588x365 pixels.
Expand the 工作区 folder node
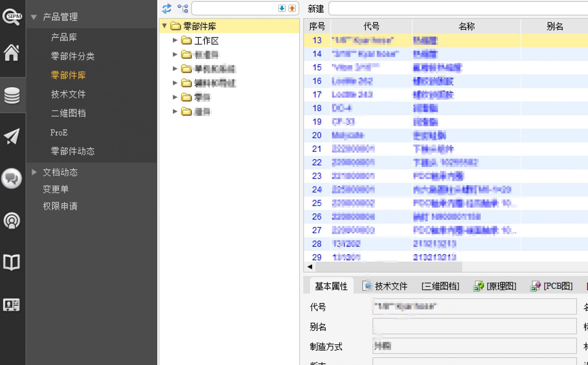(x=175, y=40)
